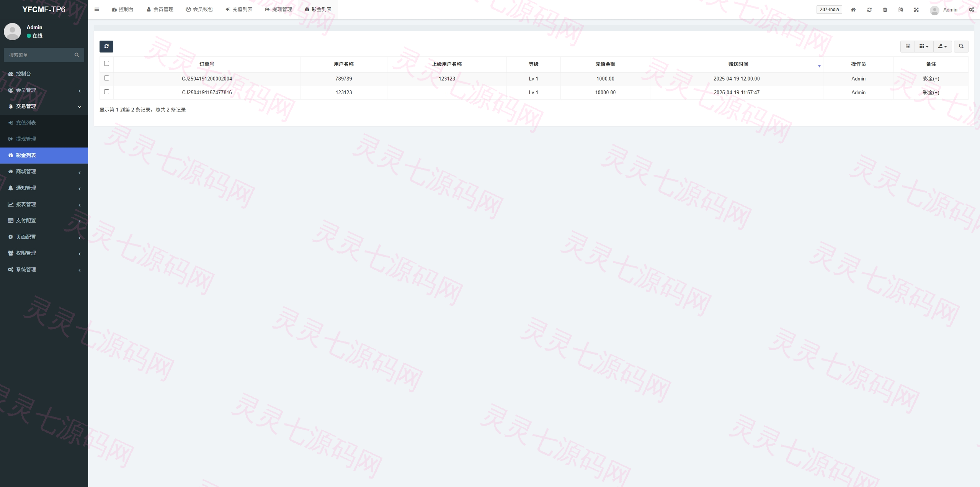Expand 报表管理 sidebar menu

tap(44, 205)
